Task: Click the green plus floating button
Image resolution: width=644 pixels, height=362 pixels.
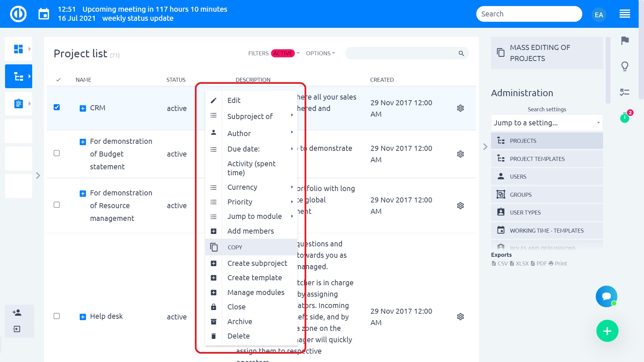Action: [x=607, y=331]
